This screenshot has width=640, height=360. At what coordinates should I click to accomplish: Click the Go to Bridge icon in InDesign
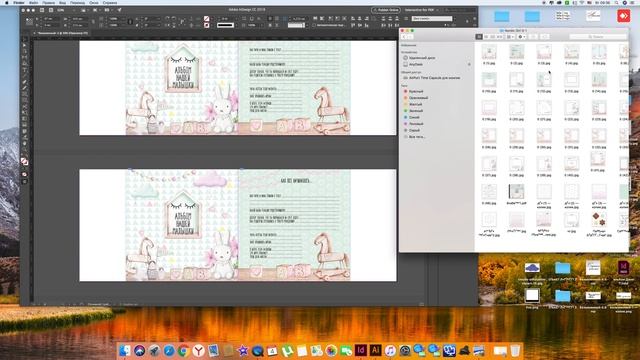42,10
